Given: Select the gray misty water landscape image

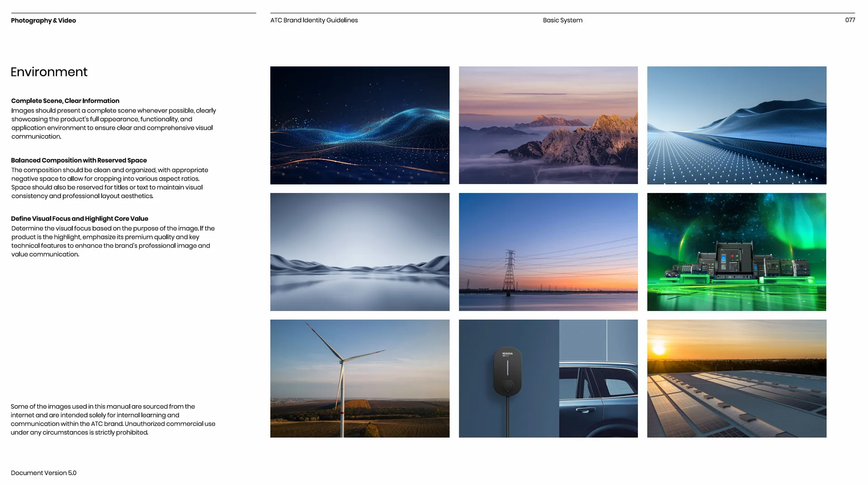Looking at the screenshot, I should [x=359, y=252].
